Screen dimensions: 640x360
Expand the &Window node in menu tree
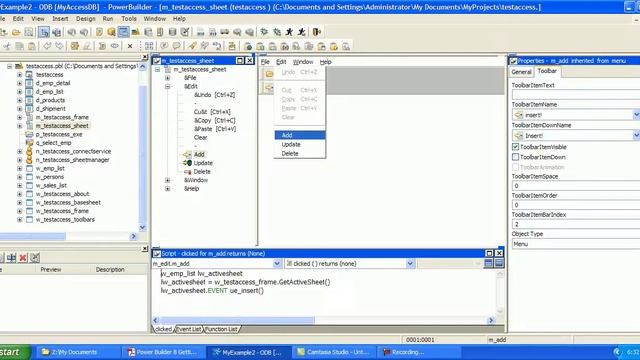tap(167, 180)
